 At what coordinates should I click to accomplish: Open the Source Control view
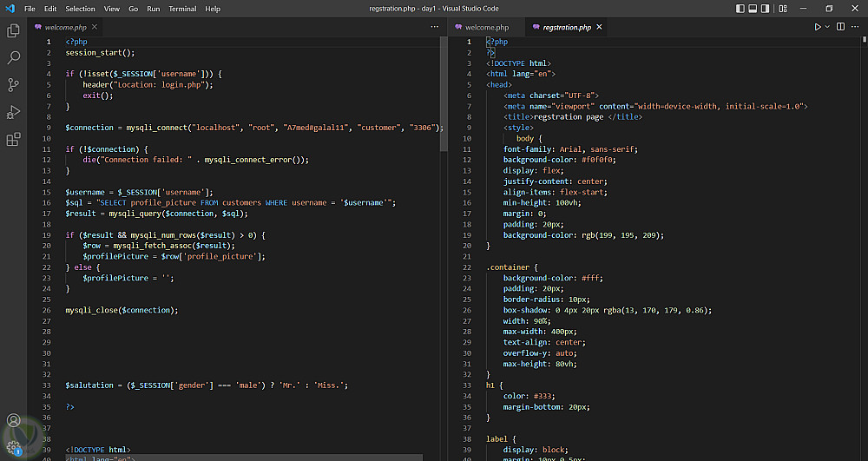(x=13, y=85)
